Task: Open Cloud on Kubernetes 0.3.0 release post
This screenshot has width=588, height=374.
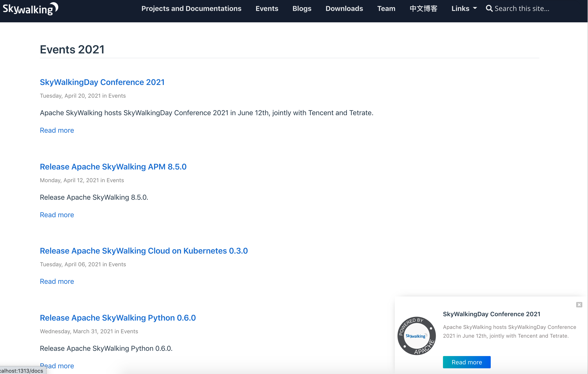Action: [x=143, y=251]
